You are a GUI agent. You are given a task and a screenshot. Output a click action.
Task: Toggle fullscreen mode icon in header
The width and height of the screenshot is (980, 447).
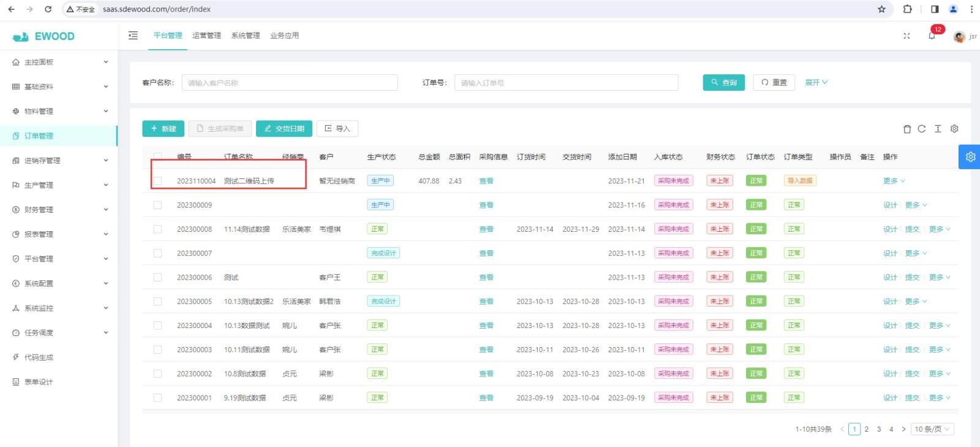coord(907,36)
